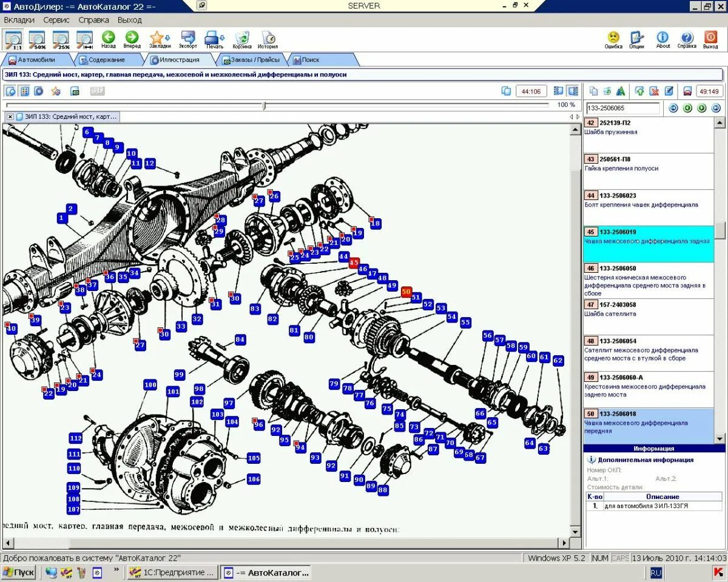Select part 46 Шестерня коническая межосевого дифференциала
The width and height of the screenshot is (728, 582).
tap(649, 280)
